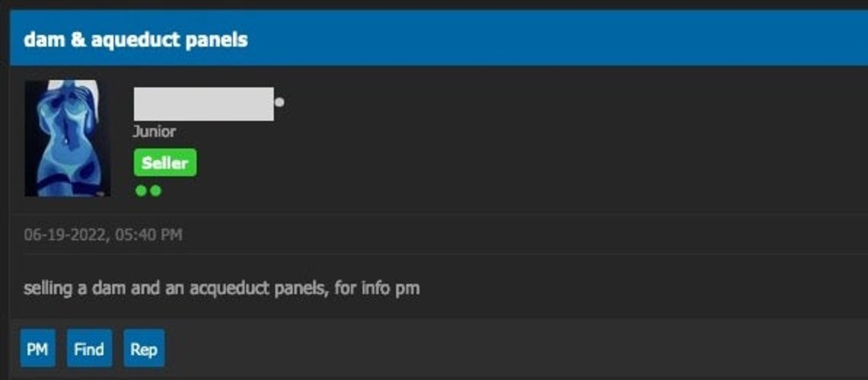Click the words for info pm

tap(377, 288)
